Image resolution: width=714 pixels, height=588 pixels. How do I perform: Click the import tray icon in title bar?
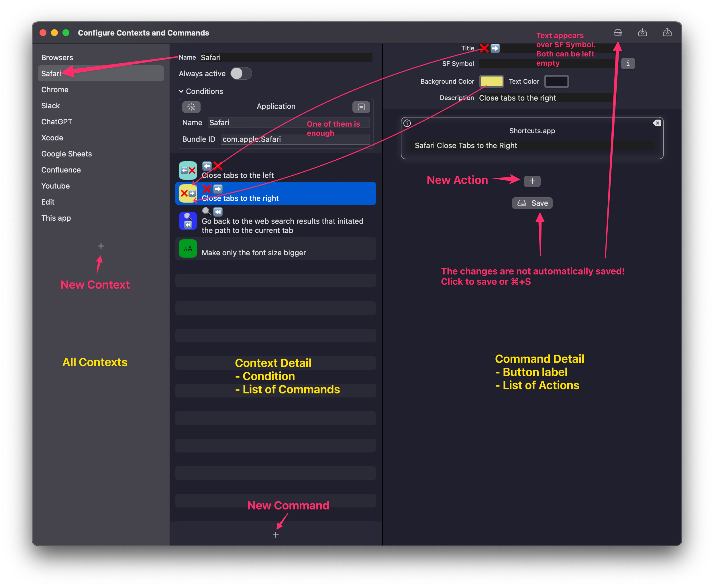click(643, 32)
